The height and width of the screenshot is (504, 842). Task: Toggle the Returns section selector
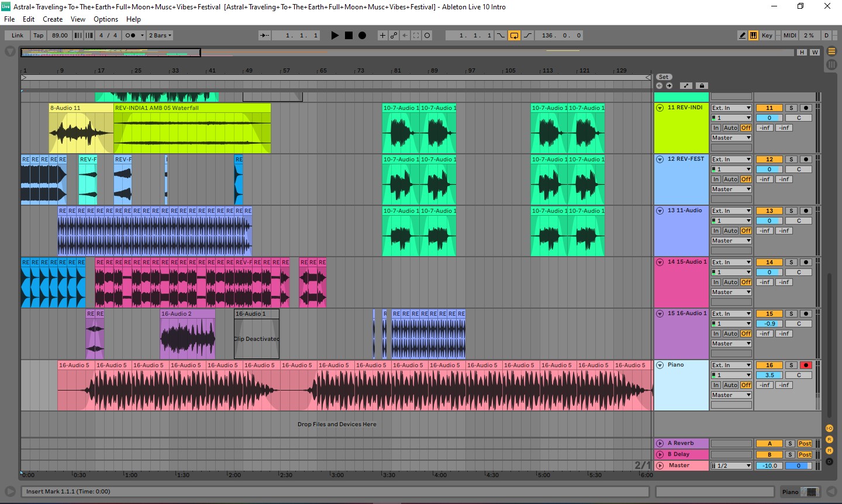[829, 440]
